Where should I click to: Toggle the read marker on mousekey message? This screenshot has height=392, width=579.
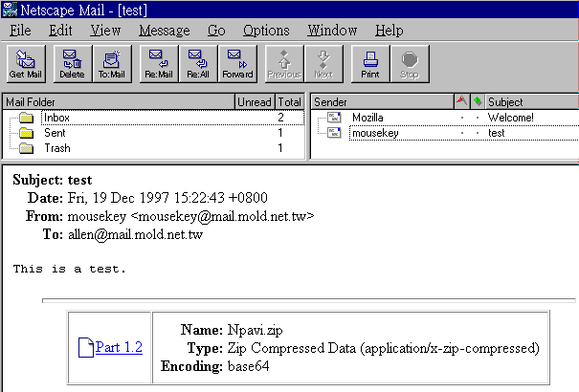(x=477, y=134)
